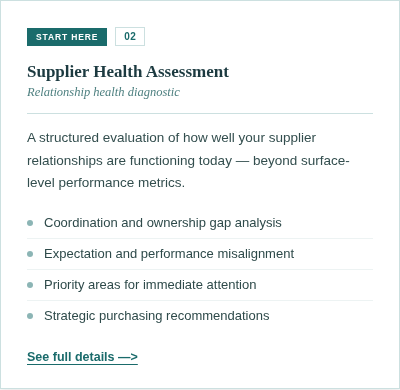This screenshot has width=400, height=390.
Task: Click bullet dot beside Expectation item
Action: (30, 254)
